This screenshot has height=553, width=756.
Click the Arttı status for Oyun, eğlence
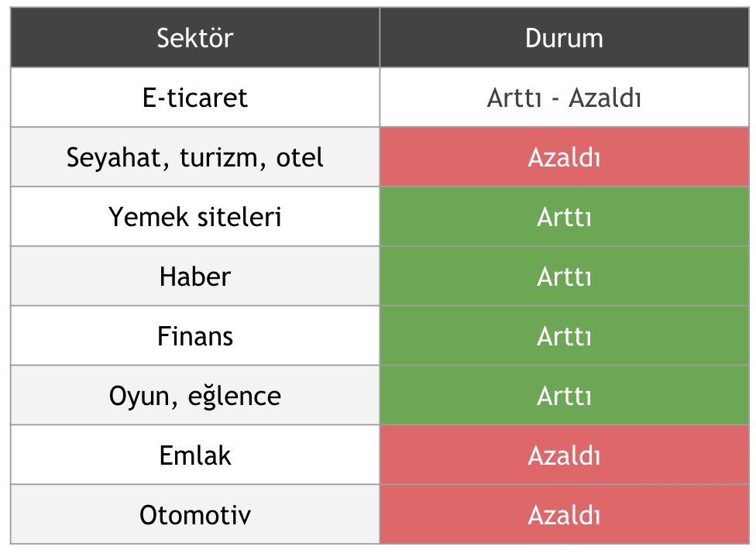tap(564, 396)
